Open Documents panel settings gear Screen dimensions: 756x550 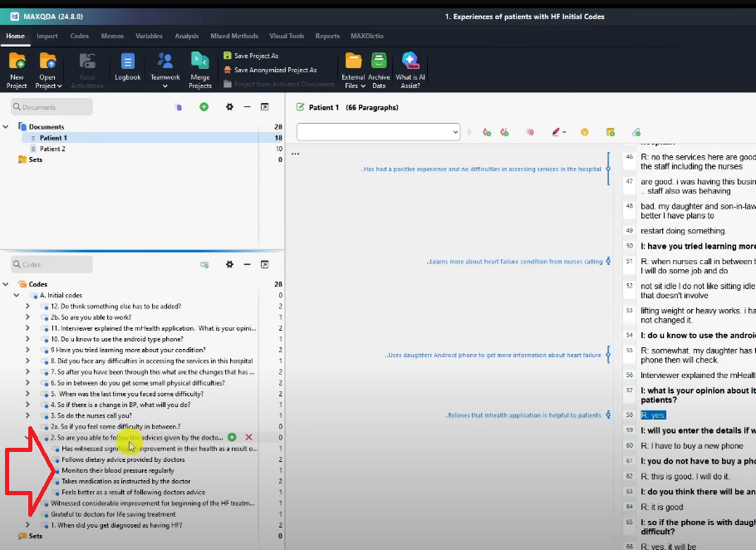point(229,106)
